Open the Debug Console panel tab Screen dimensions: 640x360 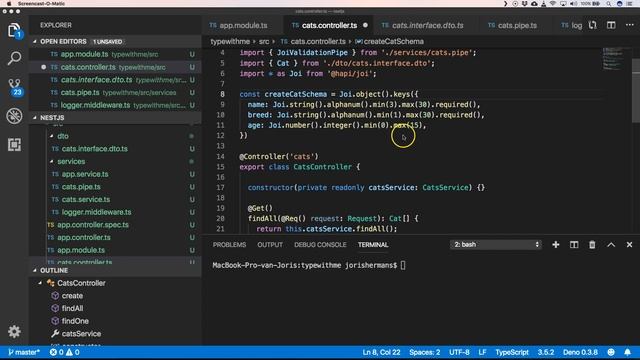[320, 244]
